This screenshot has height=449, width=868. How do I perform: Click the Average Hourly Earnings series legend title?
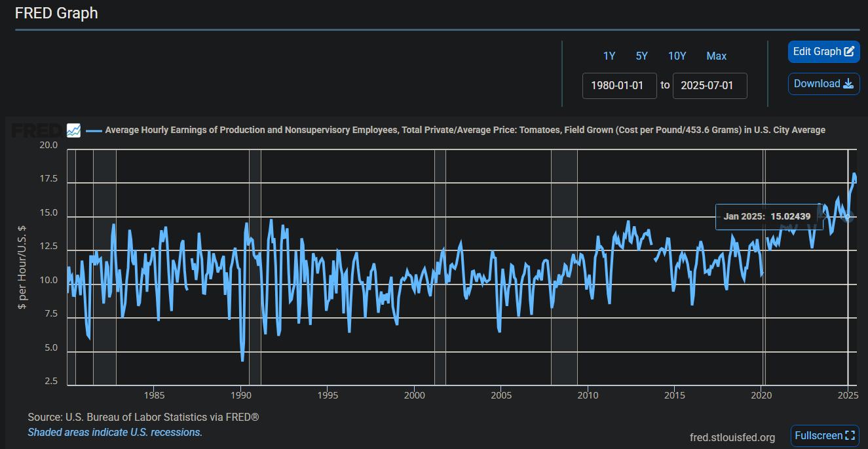pos(465,130)
